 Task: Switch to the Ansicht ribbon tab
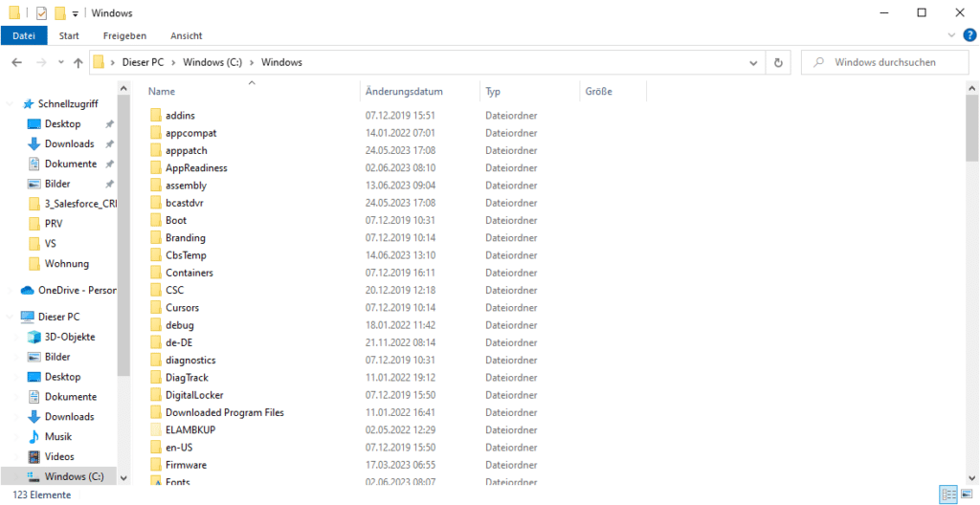pyautogui.click(x=187, y=35)
